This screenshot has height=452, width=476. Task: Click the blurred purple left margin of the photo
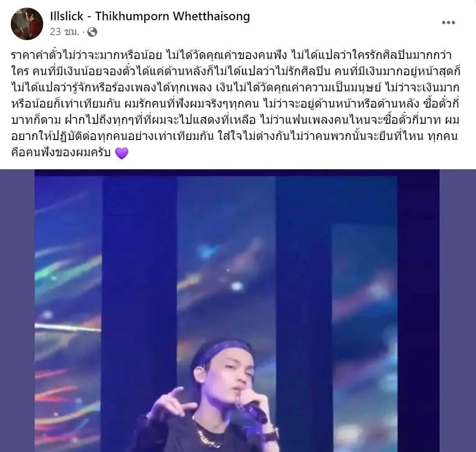(17, 311)
